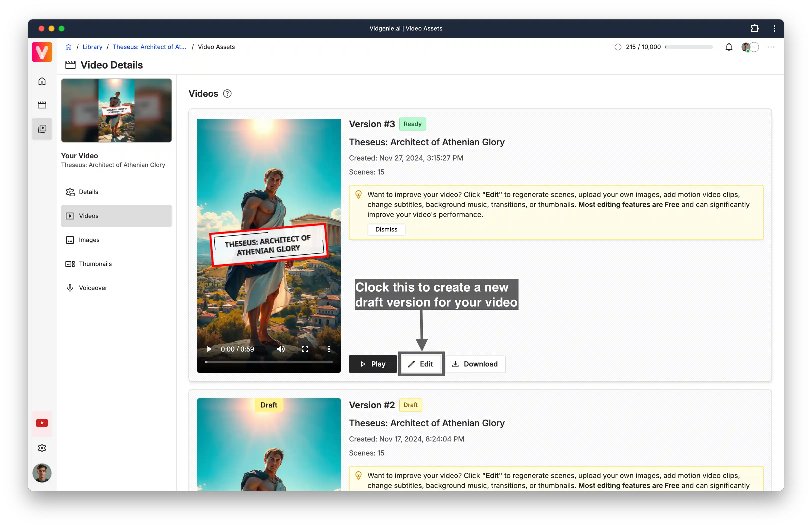Open Version #3 player more options
The height and width of the screenshot is (528, 812).
click(x=329, y=349)
